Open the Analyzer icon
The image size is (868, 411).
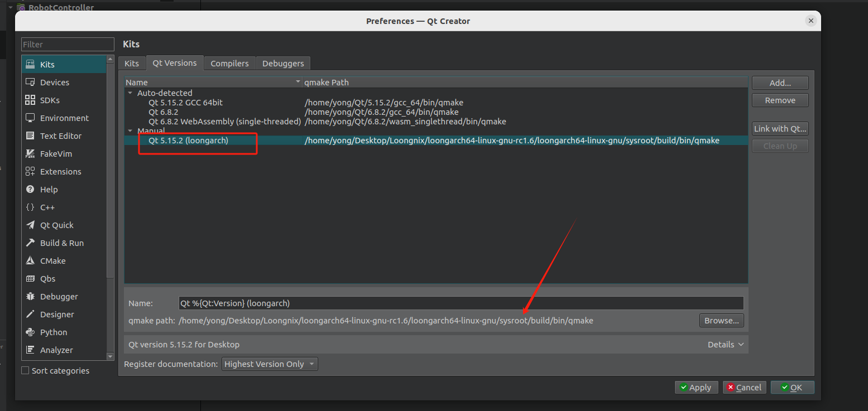click(30, 350)
